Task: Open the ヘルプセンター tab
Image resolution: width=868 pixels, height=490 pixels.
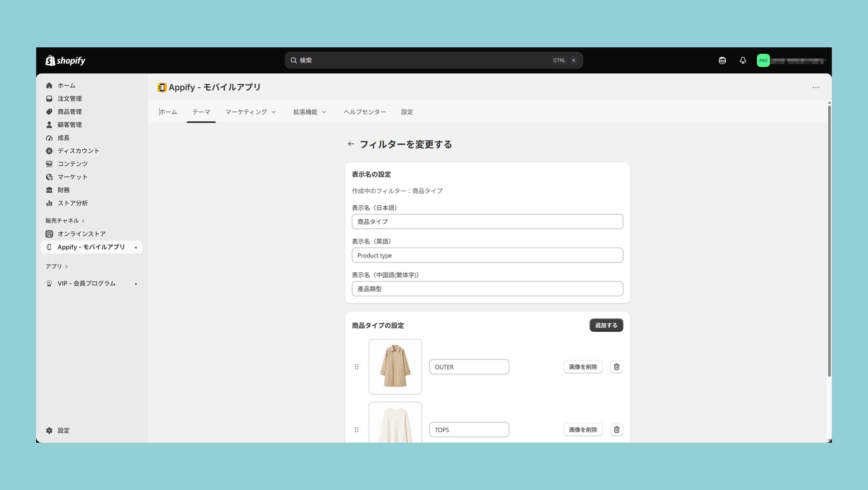Action: (x=364, y=112)
